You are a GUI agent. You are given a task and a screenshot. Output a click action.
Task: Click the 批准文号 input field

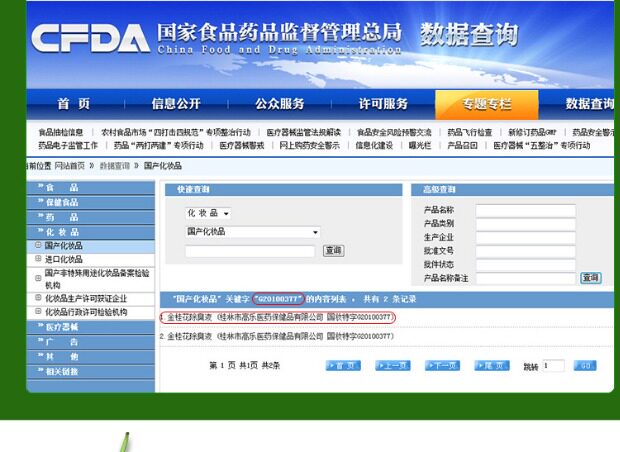tap(525, 252)
